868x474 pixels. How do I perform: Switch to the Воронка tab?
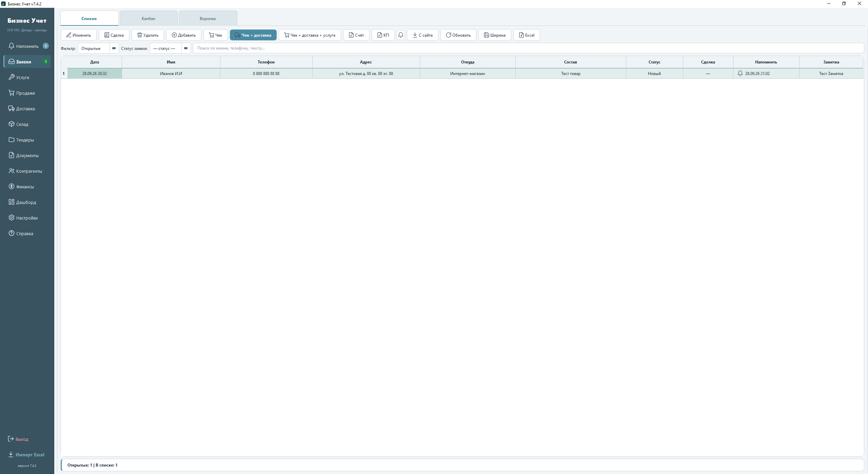(x=208, y=18)
